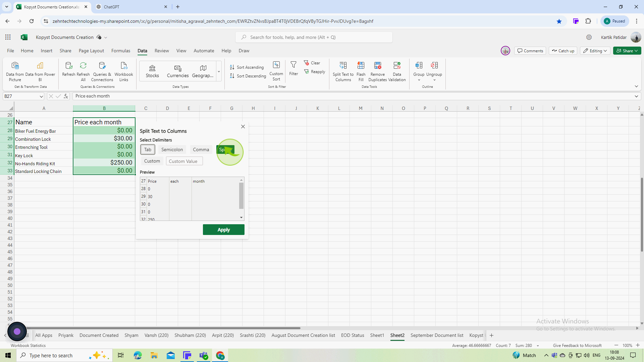Toggle the Semicolon delimiter

click(172, 149)
